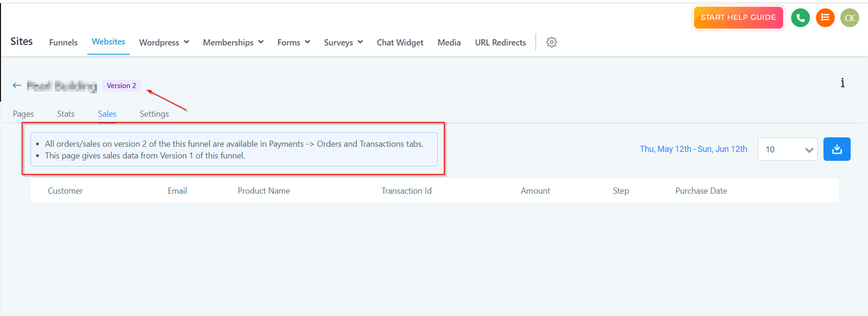Screen dimensions: 868x316
Task: Click the Start Help Guide button
Action: tap(738, 17)
